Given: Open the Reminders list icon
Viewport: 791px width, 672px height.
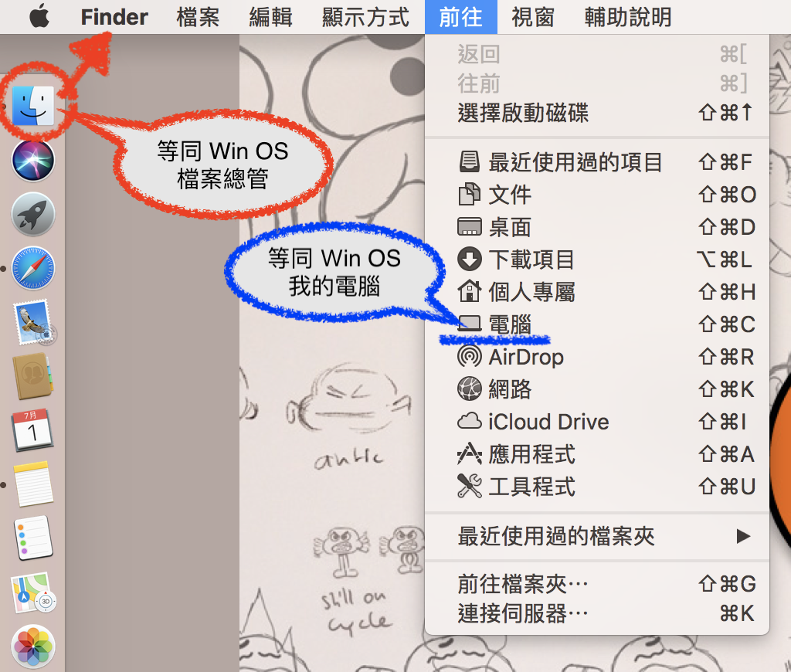Looking at the screenshot, I should point(33,538).
